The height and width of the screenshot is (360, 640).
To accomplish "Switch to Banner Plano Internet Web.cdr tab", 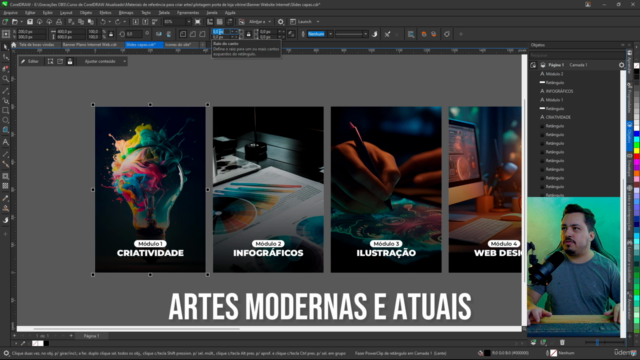I will 90,44.
